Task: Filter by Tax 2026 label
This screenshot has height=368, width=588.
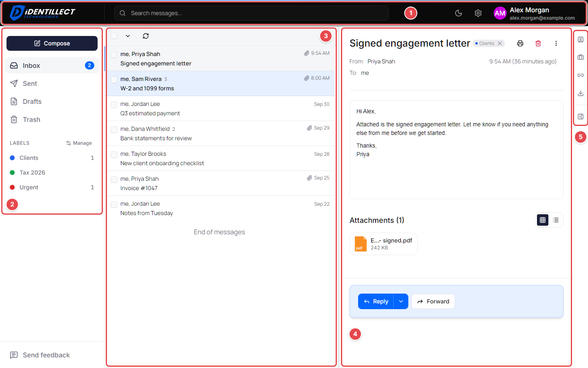Action: 52,173
